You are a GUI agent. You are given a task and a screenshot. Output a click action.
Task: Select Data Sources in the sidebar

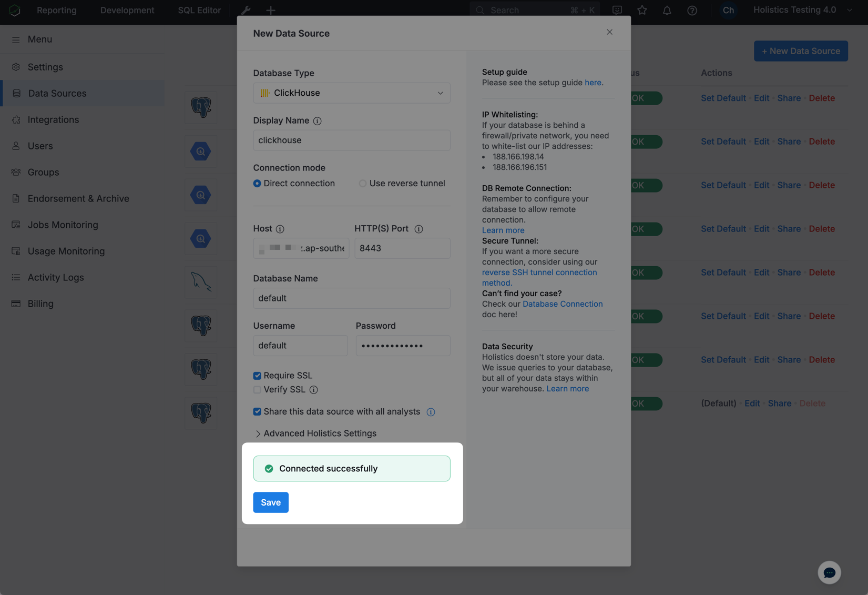[x=57, y=93]
